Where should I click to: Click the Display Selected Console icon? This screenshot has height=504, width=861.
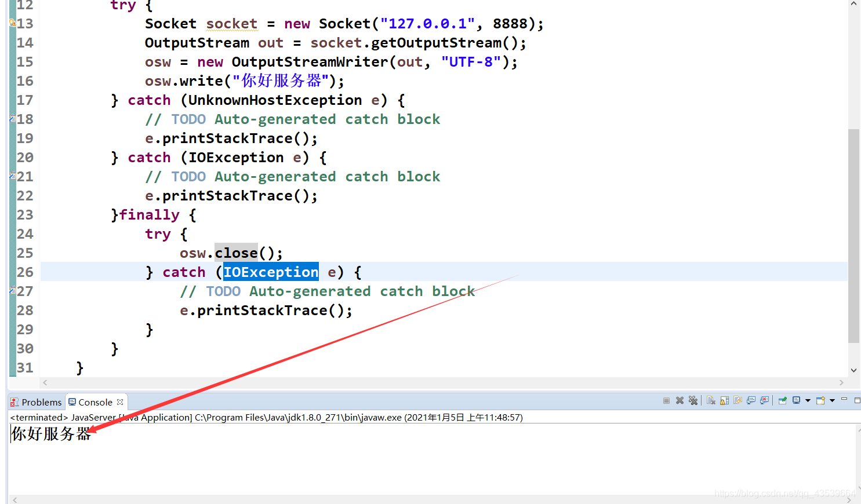[x=797, y=401]
